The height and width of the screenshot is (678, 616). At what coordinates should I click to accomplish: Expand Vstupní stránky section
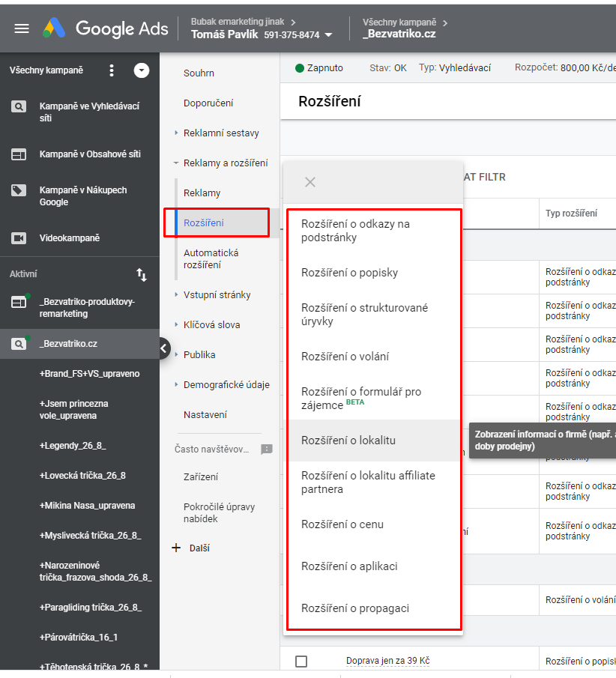[x=176, y=294]
